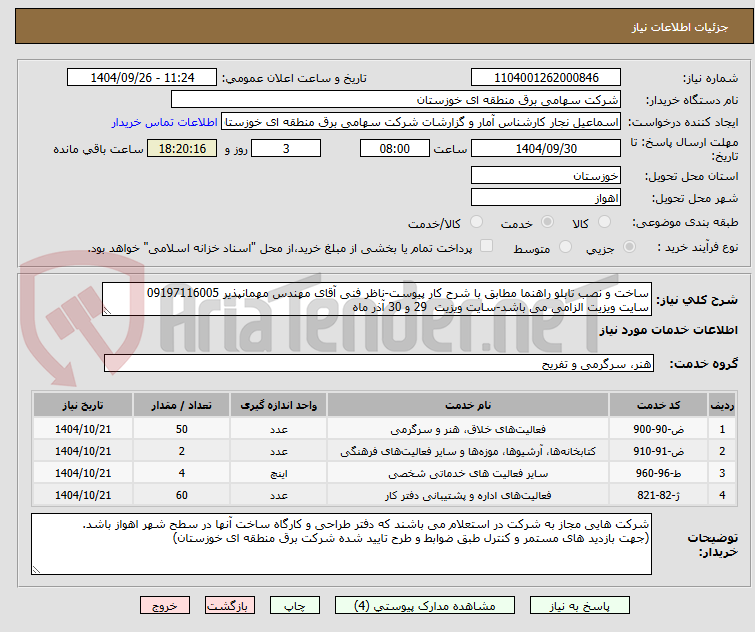Click resize handle of شرح کلی نیاز textarea
Viewport: 755px width, 632px height.
point(107,311)
